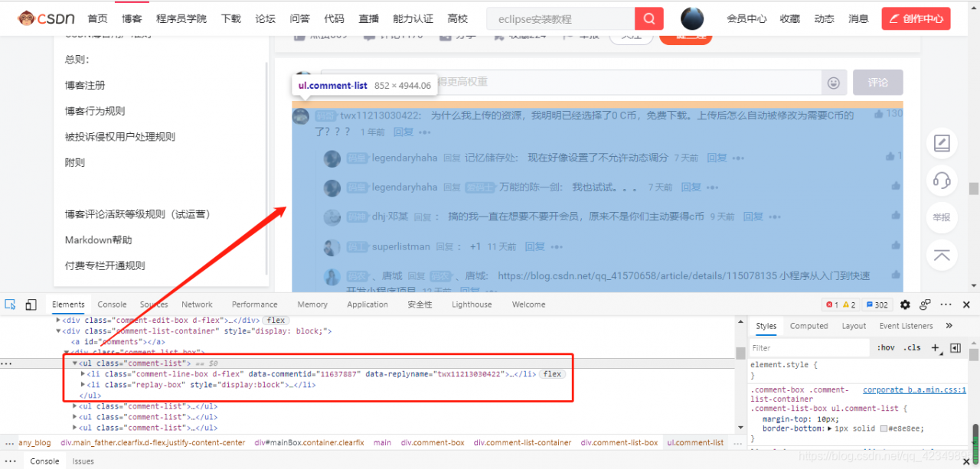This screenshot has height=469, width=980.
Task: Like the superlistman reply thumbs up
Action: 896,246
